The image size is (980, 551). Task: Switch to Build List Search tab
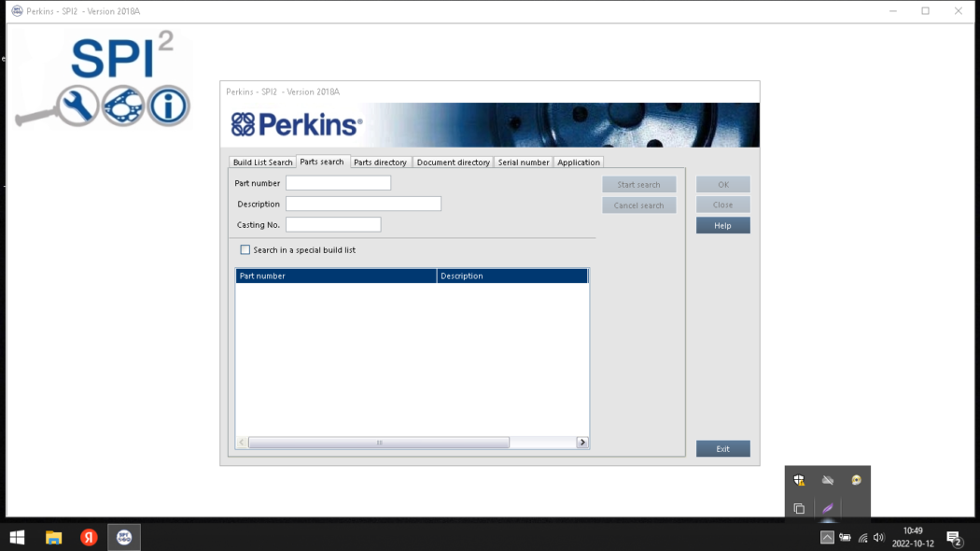point(262,162)
